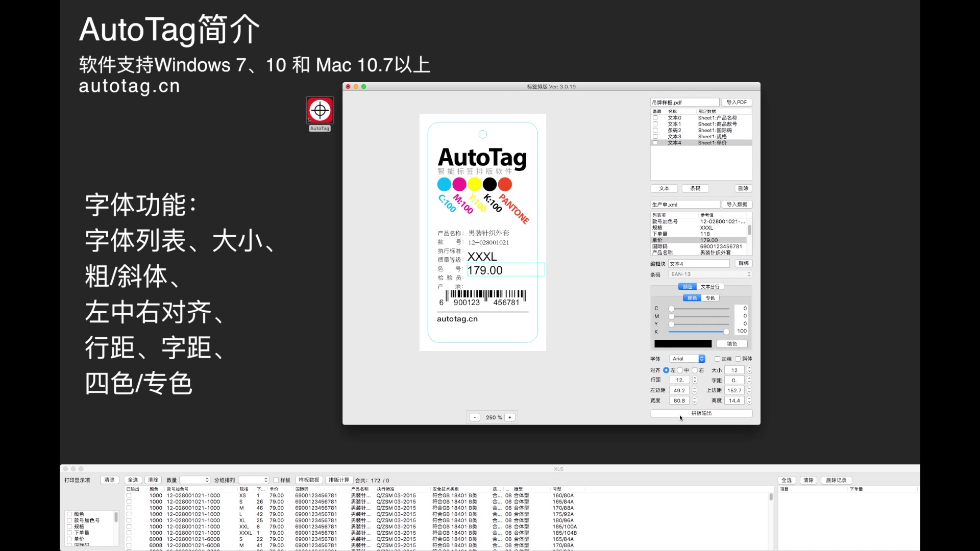This screenshot has height=551, width=980.
Task: Click the 字距 letter spacing stepper
Action: (749, 380)
